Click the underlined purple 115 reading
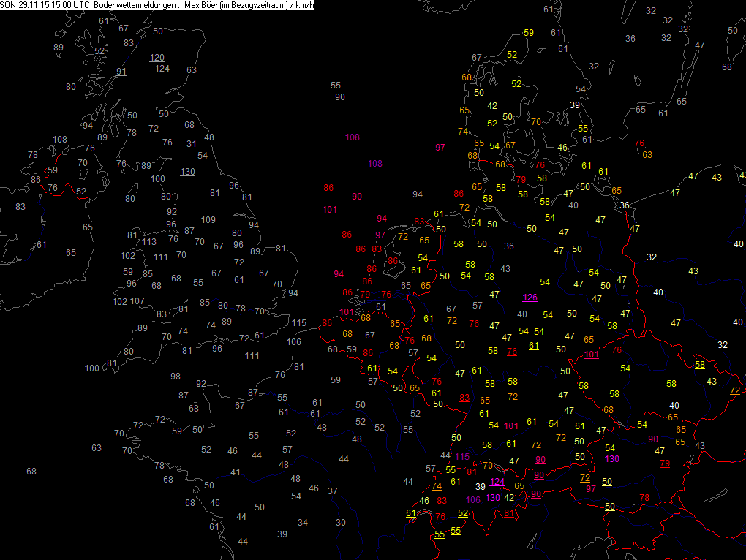Viewport: 746px width, 560px height. click(461, 457)
